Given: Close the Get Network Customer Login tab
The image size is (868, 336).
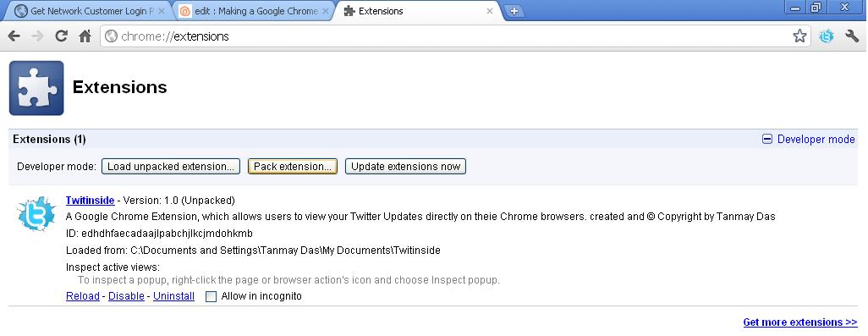Looking at the screenshot, I should (162, 11).
